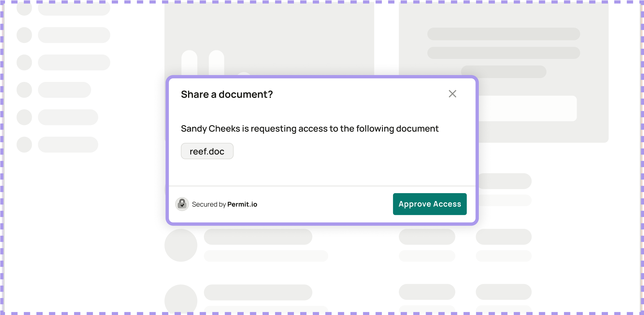
Task: Click the short third bar in right card
Action: [x=504, y=72]
